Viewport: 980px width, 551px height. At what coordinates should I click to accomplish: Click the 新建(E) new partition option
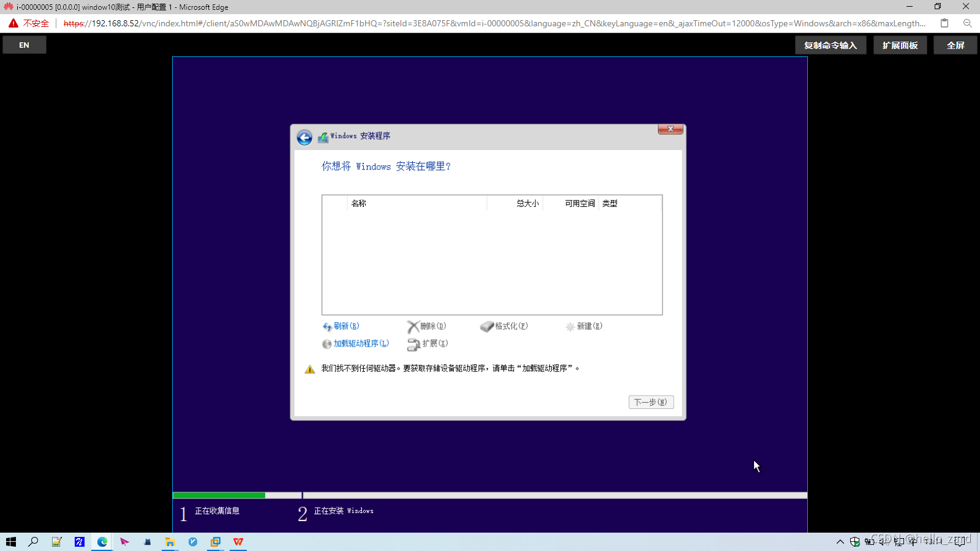coord(590,326)
